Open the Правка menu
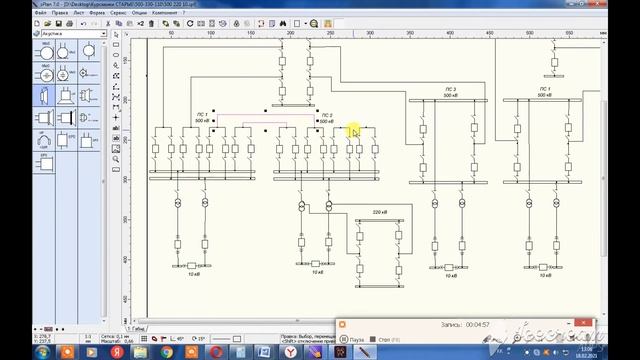The width and height of the screenshot is (640, 360). pyautogui.click(x=60, y=13)
